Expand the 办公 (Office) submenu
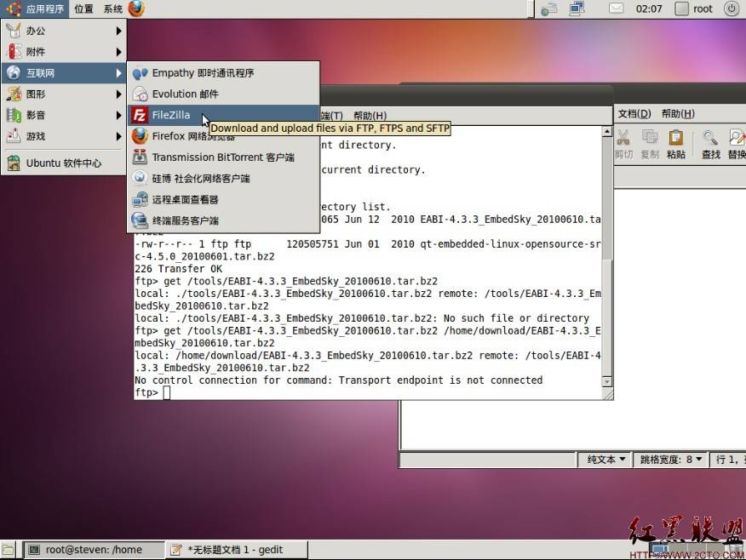The width and height of the screenshot is (746, 560). tap(64, 31)
